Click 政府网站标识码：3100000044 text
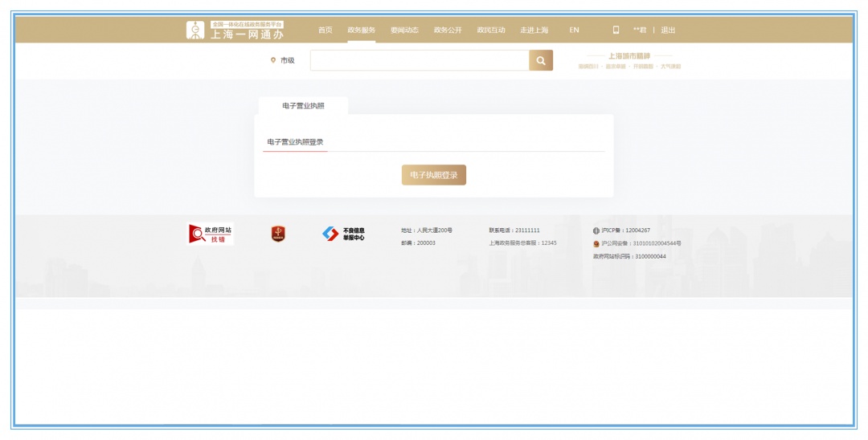This screenshot has width=868, height=440. pos(629,256)
